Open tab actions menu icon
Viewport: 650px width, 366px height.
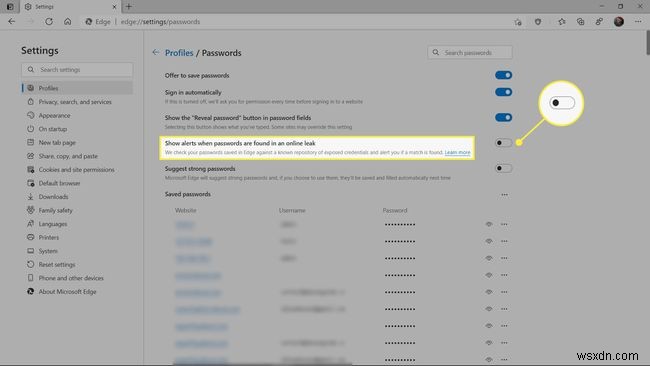[x=10, y=7]
